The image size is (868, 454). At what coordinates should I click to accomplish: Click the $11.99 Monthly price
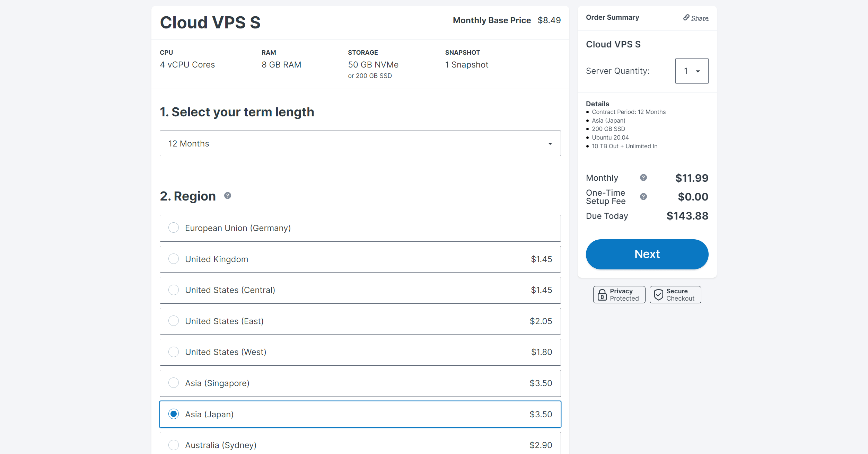click(x=692, y=178)
